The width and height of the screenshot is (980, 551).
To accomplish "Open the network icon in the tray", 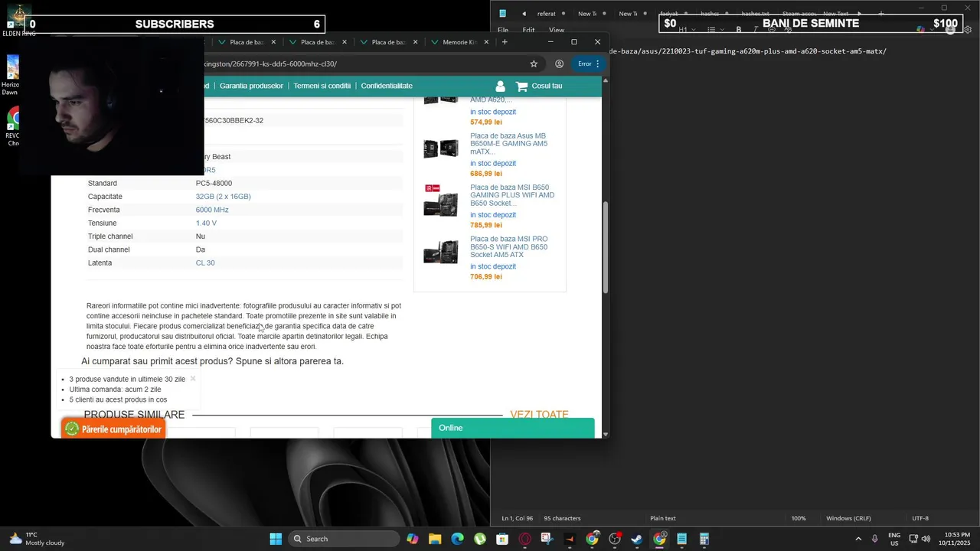I will pos(913,539).
